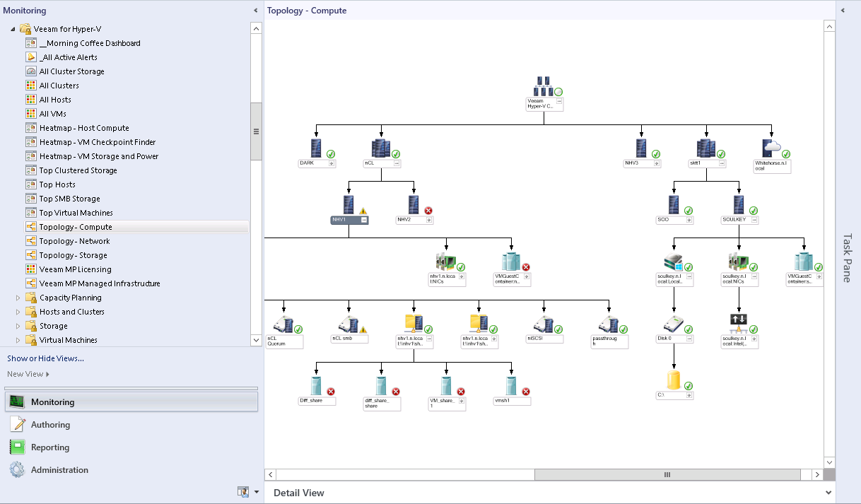Collapse the NHV1 host node
861x504 pixels.
(364, 220)
